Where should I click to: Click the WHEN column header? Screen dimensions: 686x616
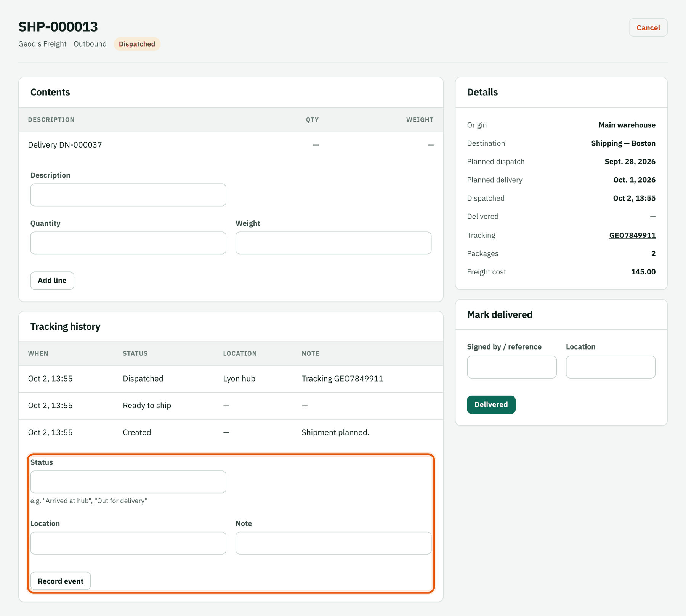[x=38, y=353]
